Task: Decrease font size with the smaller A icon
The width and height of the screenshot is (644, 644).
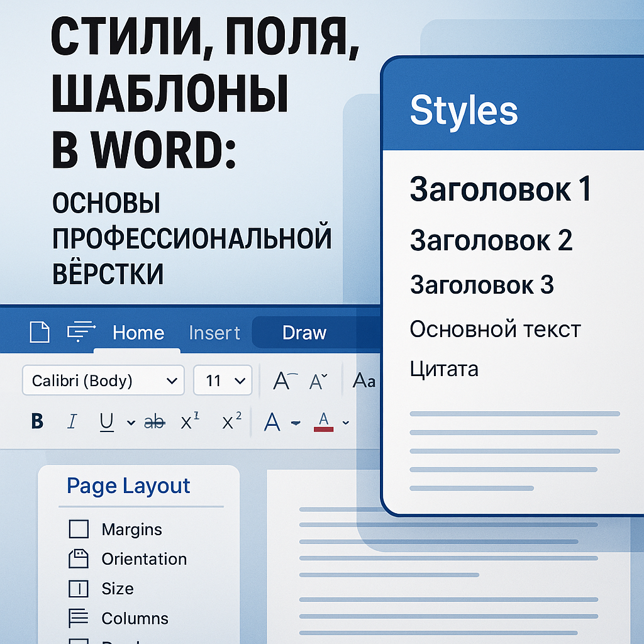Action: tap(318, 381)
